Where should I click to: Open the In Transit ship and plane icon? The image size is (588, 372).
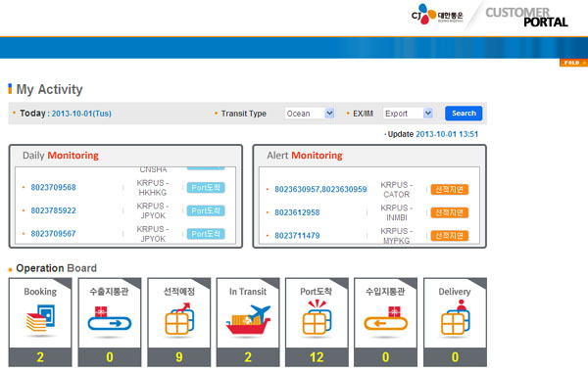(248, 319)
